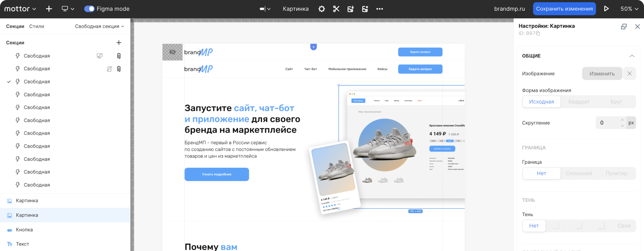Image resolution: width=644 pixels, height=251 pixels.
Task: Click the preview play icon
Action: coord(606,9)
